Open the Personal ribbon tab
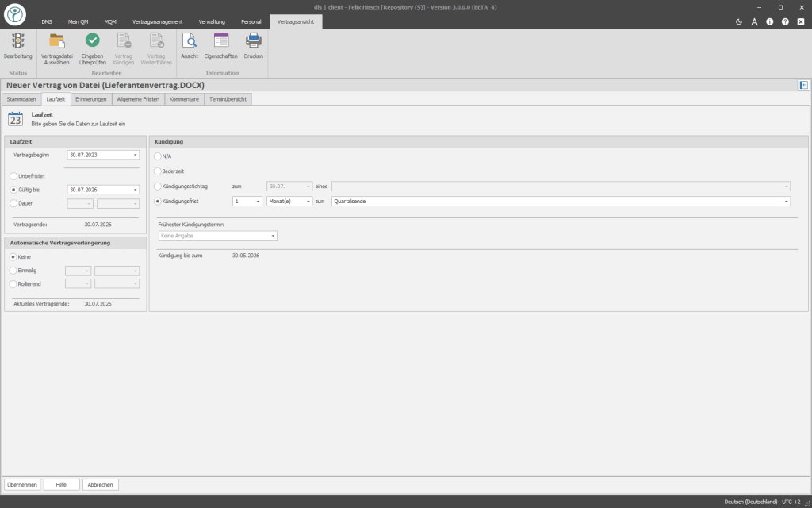 click(x=251, y=21)
